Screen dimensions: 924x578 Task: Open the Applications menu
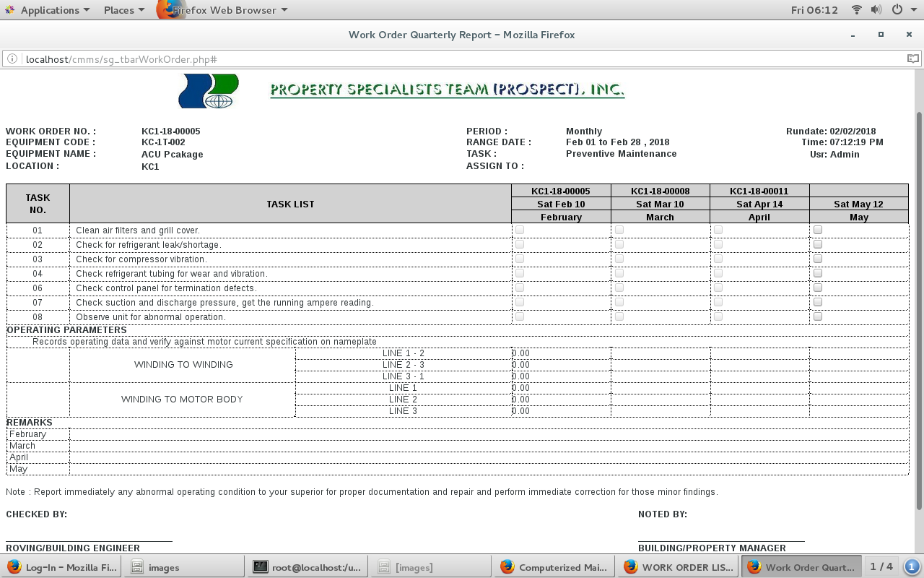tap(48, 10)
